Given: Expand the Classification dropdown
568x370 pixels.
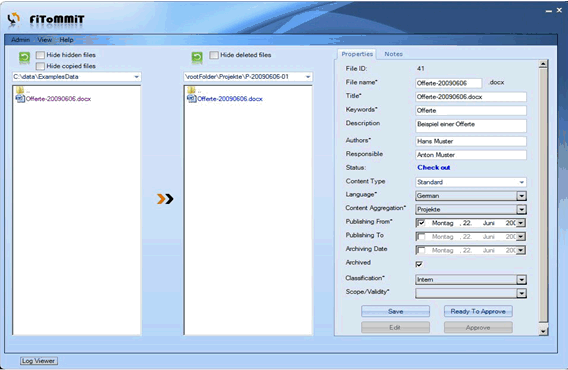Looking at the screenshot, I should (521, 280).
